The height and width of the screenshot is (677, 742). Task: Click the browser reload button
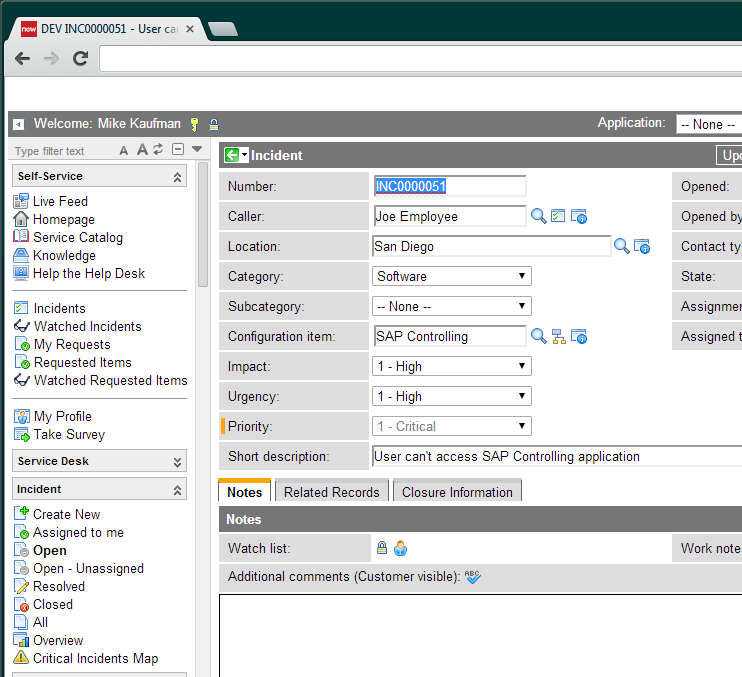[80, 58]
